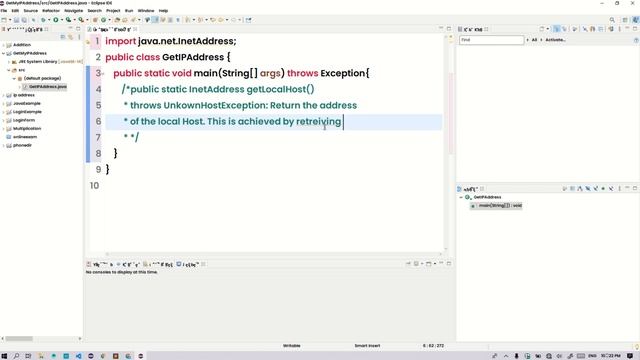Open the New Task dropdown in Task List
Viewport: 640px width, 360px height.
coord(548,29)
